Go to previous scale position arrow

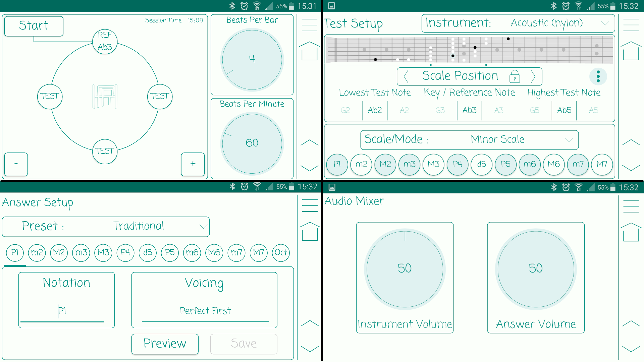click(x=406, y=76)
